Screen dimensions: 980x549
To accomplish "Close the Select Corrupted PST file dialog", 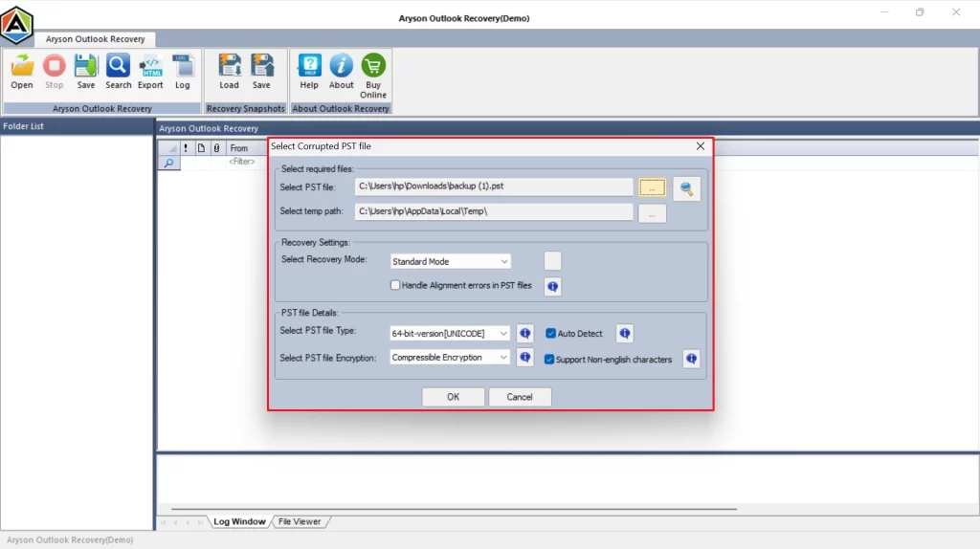I will pyautogui.click(x=700, y=146).
